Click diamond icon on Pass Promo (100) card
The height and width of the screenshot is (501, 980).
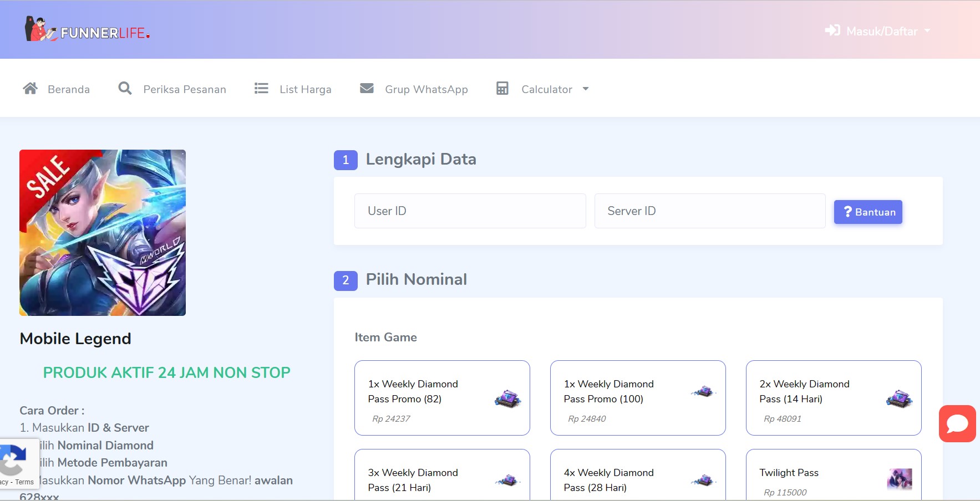(703, 391)
